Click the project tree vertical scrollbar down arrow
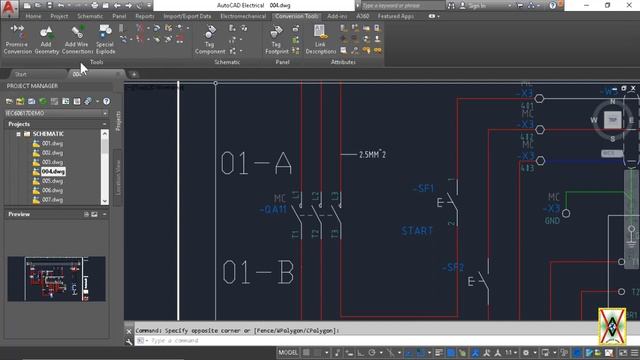Image resolution: width=640 pixels, height=360 pixels. 104,201
